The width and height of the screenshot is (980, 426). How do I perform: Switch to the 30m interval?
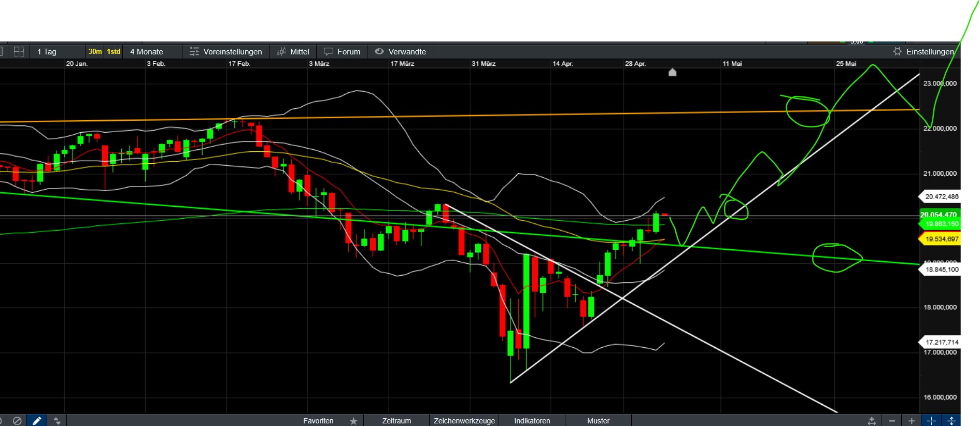(x=95, y=51)
